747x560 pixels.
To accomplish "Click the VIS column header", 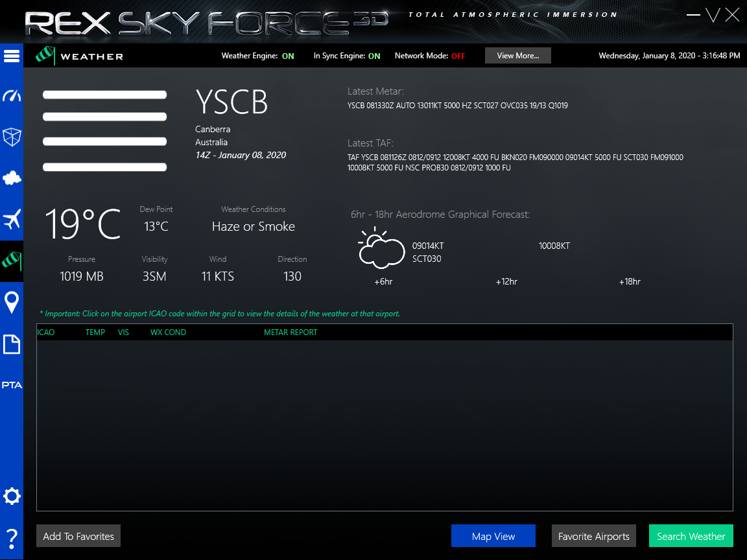I will pyautogui.click(x=123, y=332).
